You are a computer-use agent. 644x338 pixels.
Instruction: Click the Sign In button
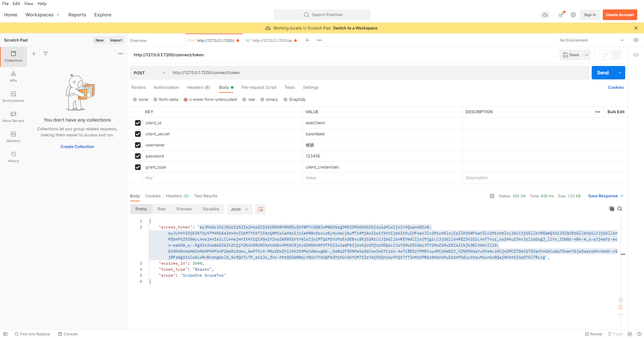[590, 15]
